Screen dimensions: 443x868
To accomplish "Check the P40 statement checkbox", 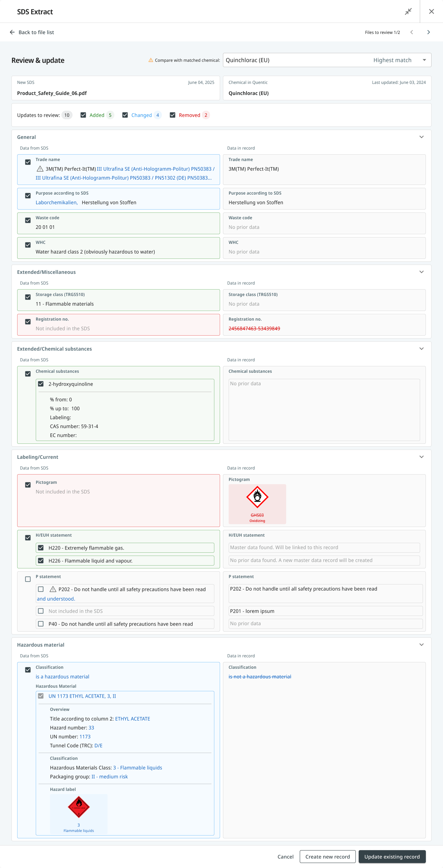I will click(41, 624).
